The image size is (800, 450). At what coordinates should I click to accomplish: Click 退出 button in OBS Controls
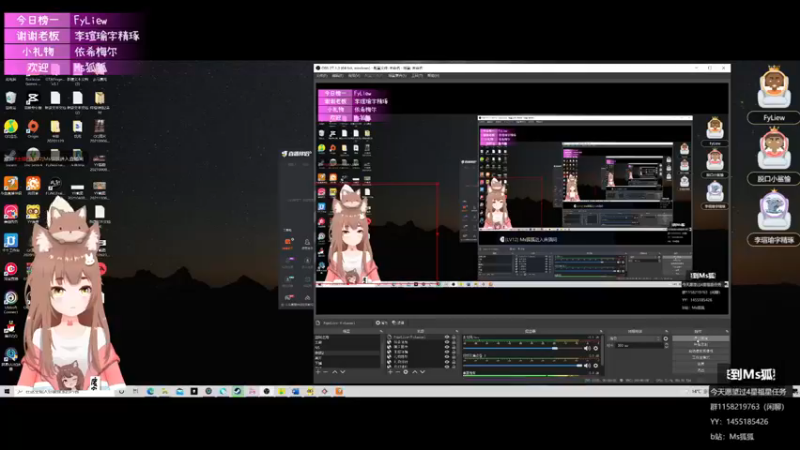pyautogui.click(x=701, y=370)
